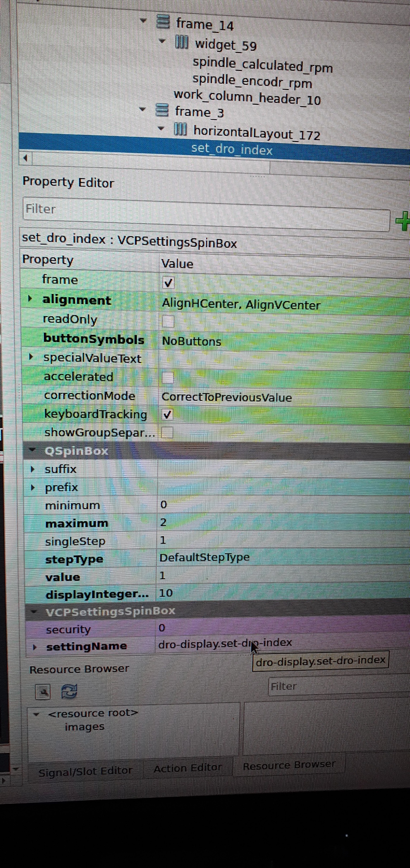Screen dimensions: 410x868
Task: Toggle the accelerated checkbox
Action: [x=167, y=377]
